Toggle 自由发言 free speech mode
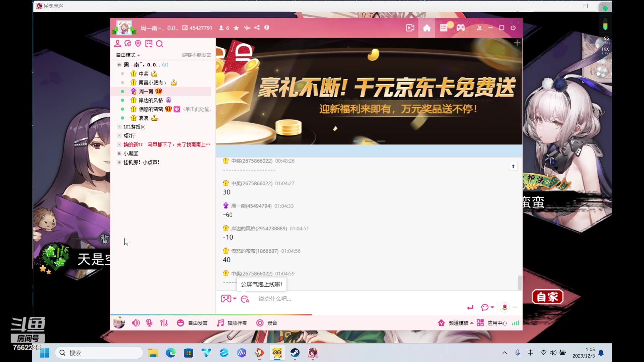The width and height of the screenshot is (644, 362). pyautogui.click(x=192, y=323)
